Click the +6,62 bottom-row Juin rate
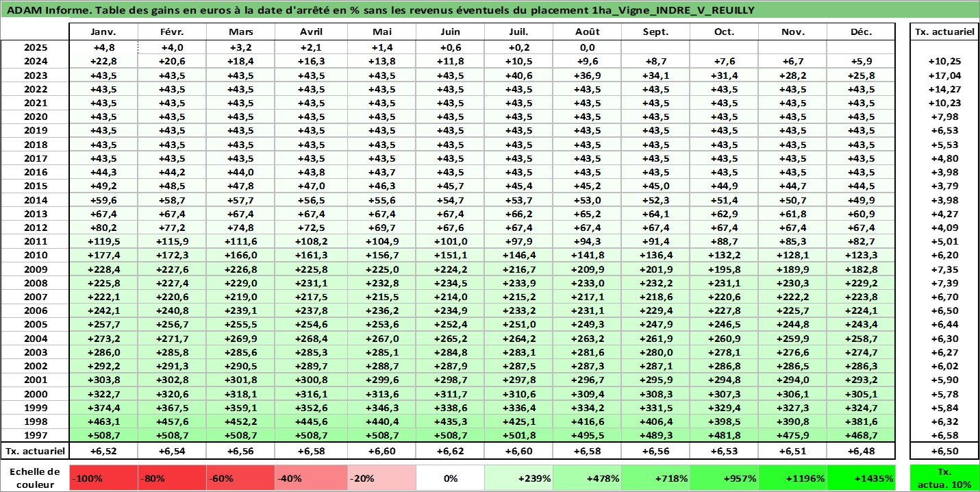This screenshot has height=492, width=980. (x=450, y=451)
